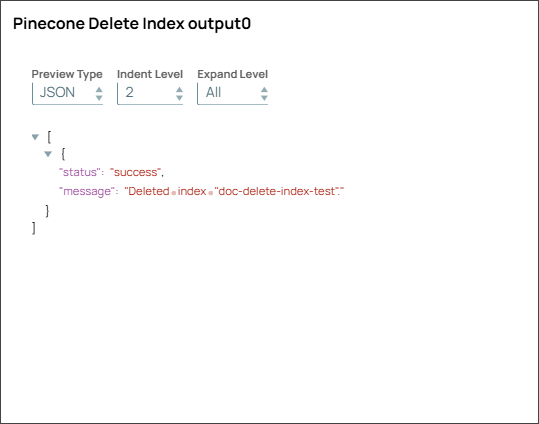Open the Expand Level dropdown showing All
The image size is (539, 424).
(x=232, y=93)
